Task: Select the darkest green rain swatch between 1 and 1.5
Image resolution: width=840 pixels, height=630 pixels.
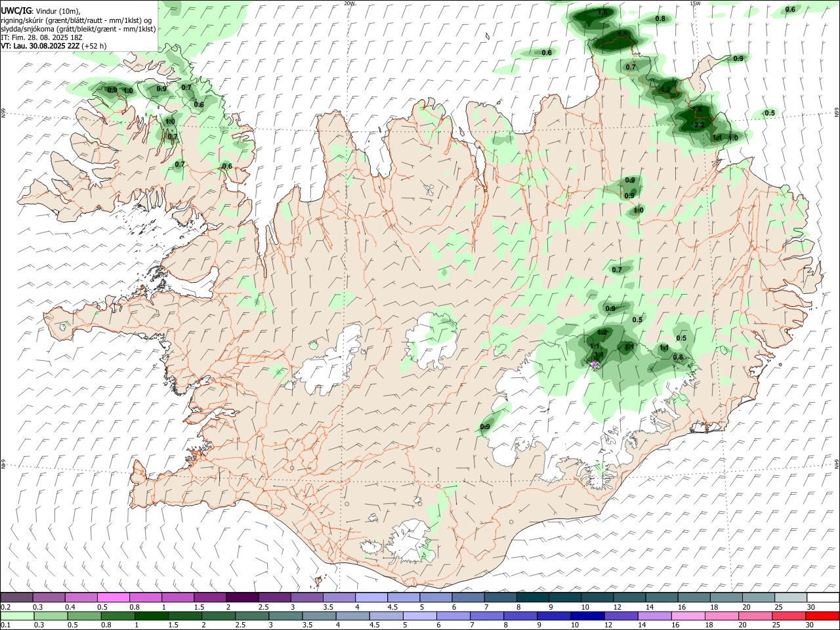Action: coord(152,616)
